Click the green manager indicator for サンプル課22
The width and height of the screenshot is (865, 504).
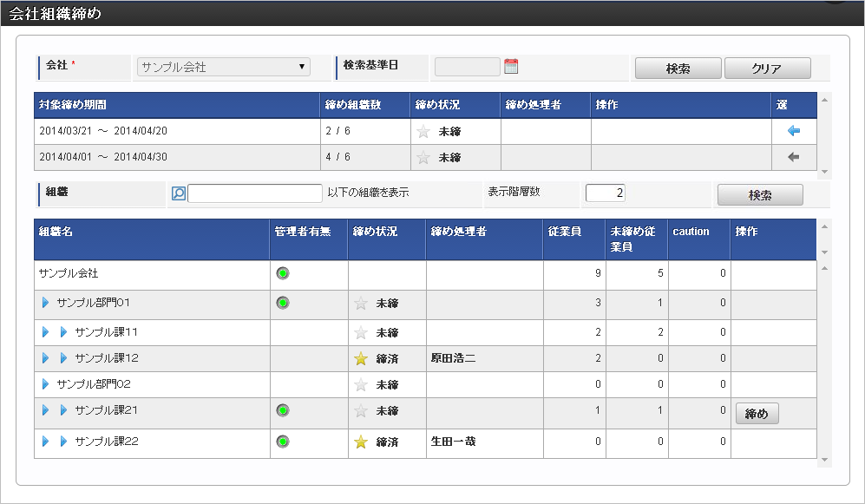283,442
